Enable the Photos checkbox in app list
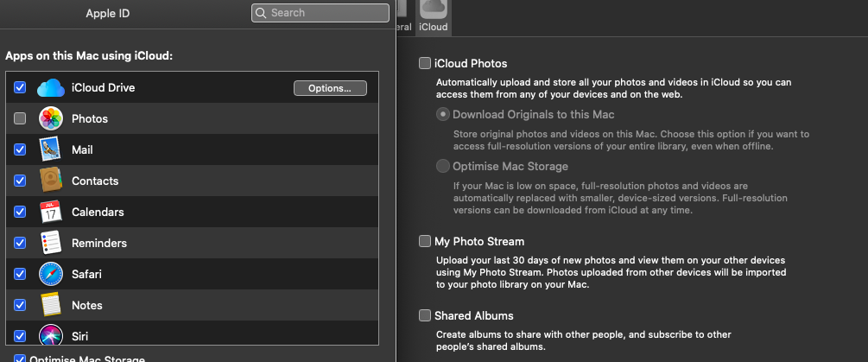Screen dimensions: 868x362 [x=20, y=118]
